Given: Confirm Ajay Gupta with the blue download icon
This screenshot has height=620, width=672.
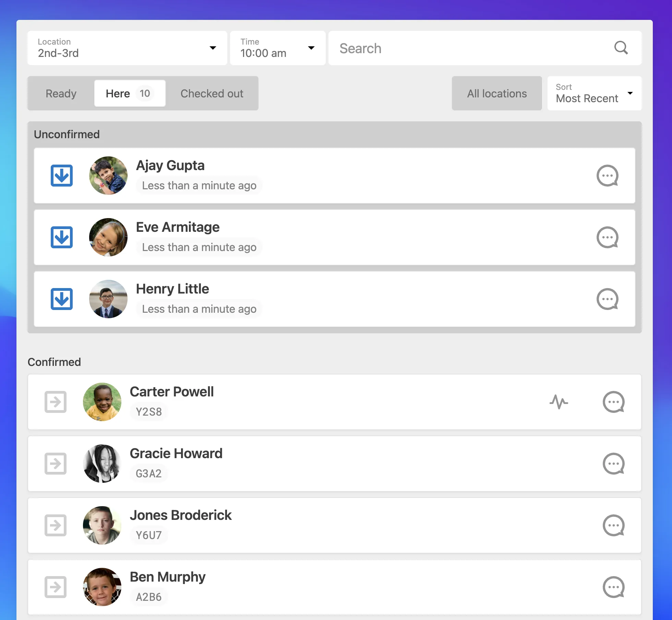Looking at the screenshot, I should pyautogui.click(x=62, y=176).
